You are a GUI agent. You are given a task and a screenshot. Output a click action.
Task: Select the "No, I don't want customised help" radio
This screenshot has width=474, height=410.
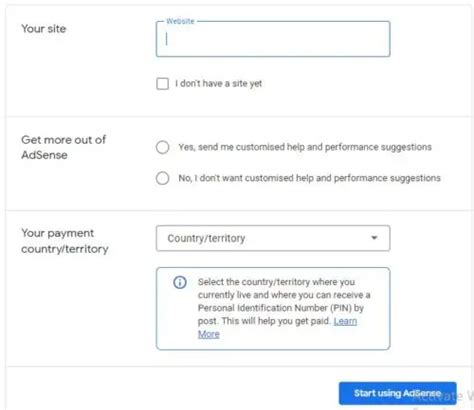pos(162,178)
